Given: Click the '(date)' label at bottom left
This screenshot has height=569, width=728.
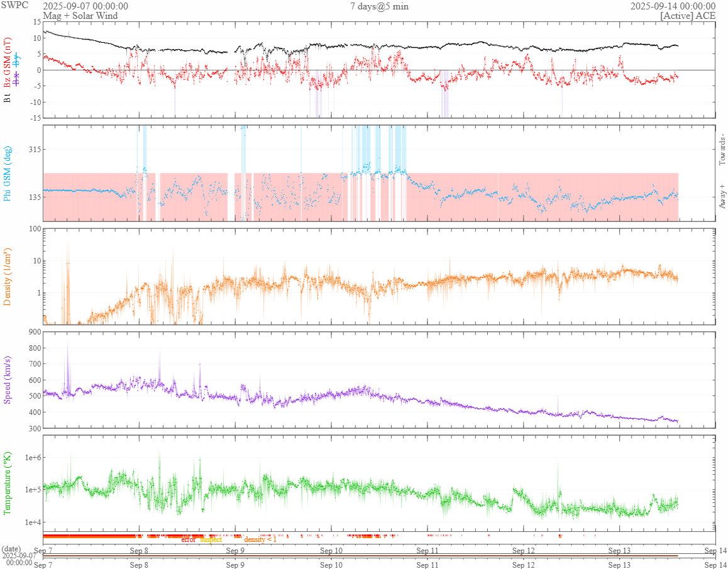Looking at the screenshot, I should click(x=11, y=548).
